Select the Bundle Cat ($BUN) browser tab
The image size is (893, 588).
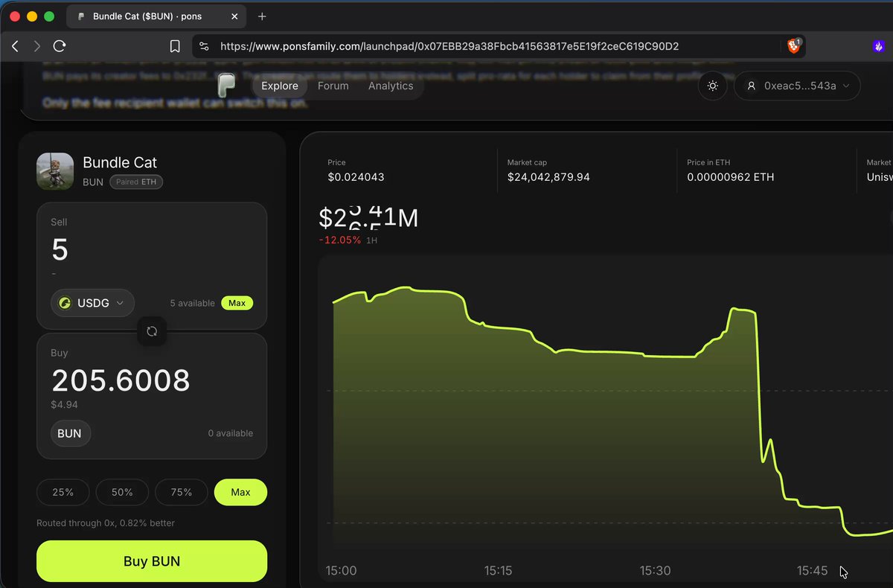156,16
